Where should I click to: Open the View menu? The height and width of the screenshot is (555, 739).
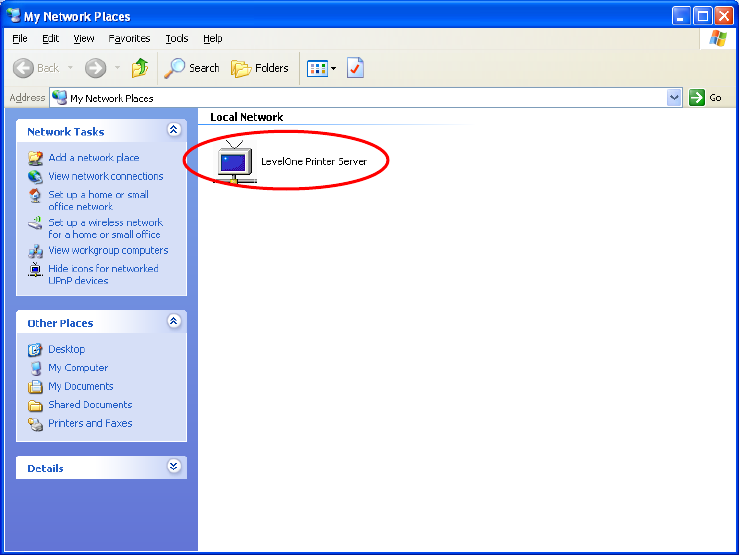point(84,39)
